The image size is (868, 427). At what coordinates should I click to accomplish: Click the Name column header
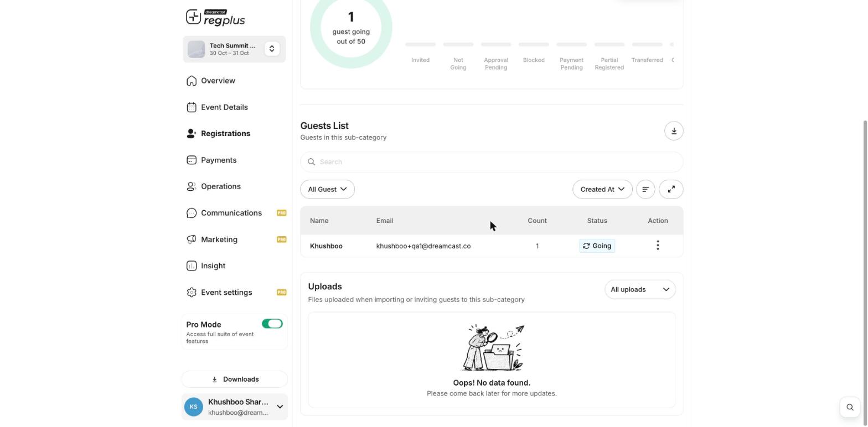tap(319, 221)
